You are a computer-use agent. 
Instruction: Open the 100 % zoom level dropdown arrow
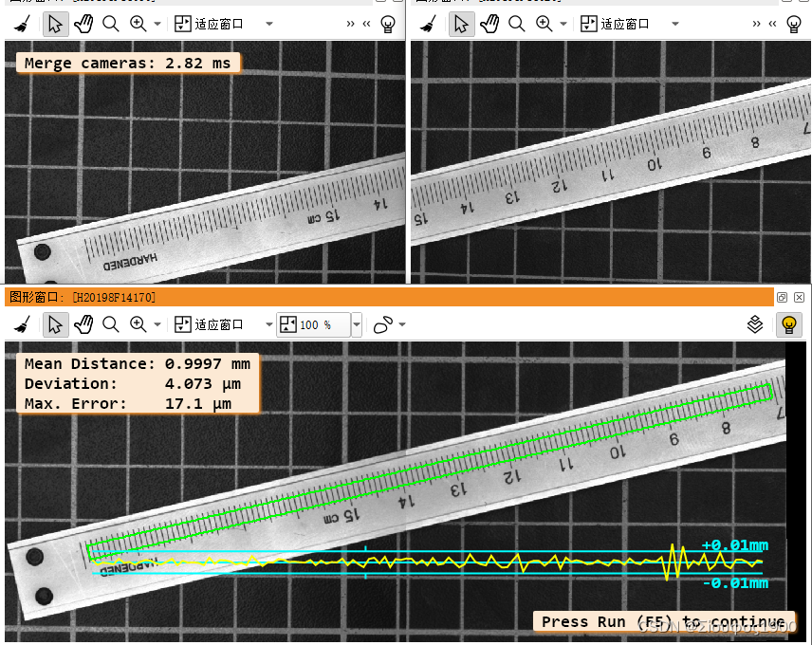point(357,325)
